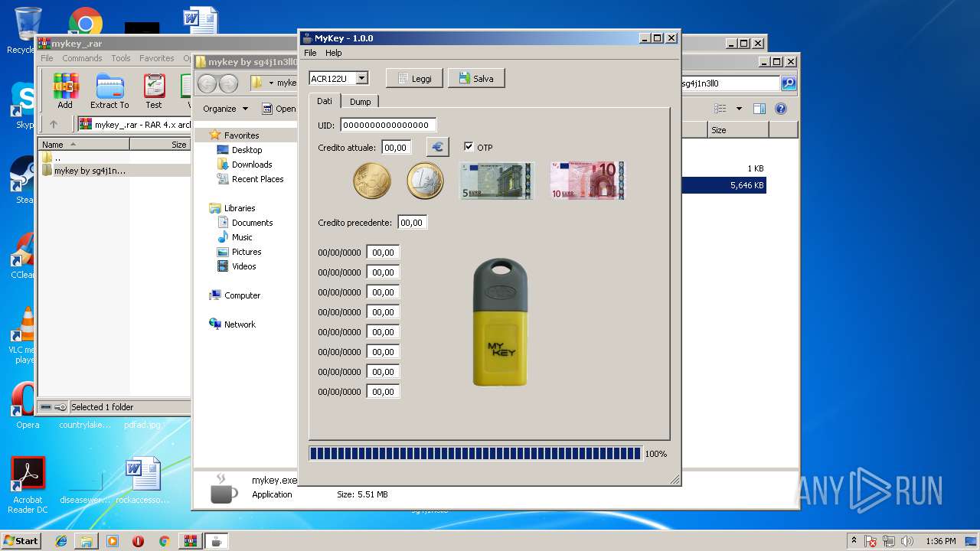Click the taskbar clock showing 1:36 PM
This screenshot has height=551, width=980.
point(940,541)
